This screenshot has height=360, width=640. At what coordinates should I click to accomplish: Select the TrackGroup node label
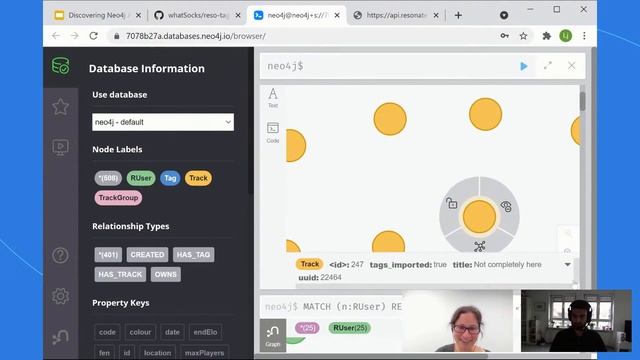(118, 198)
